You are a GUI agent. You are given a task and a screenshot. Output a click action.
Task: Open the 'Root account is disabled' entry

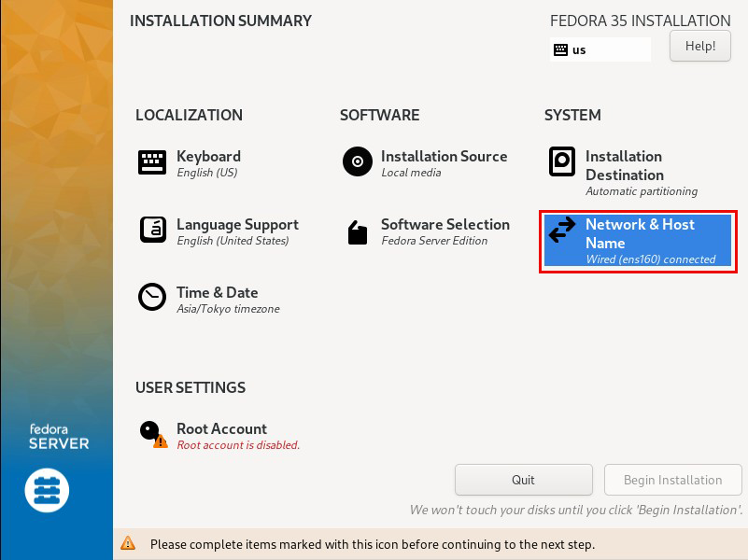(x=219, y=436)
